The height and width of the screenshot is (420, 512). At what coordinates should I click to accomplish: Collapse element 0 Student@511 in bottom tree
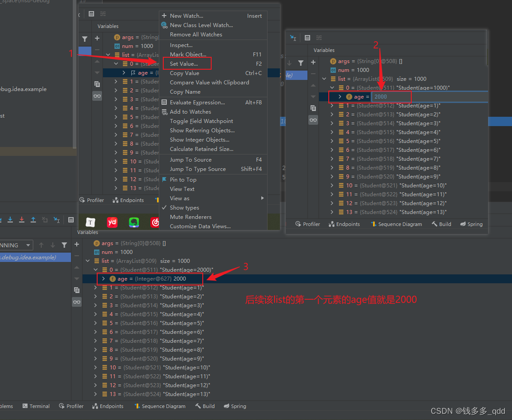tap(96, 269)
